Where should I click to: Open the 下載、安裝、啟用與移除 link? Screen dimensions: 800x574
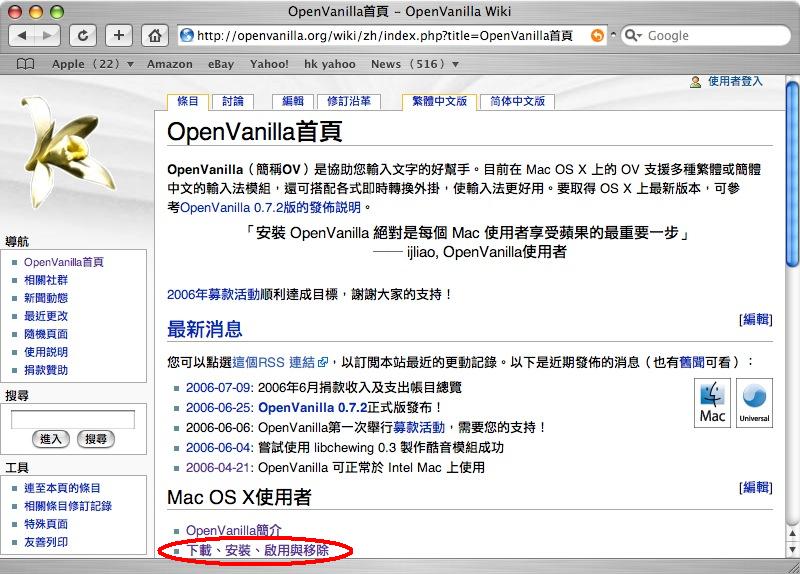pyautogui.click(x=258, y=550)
